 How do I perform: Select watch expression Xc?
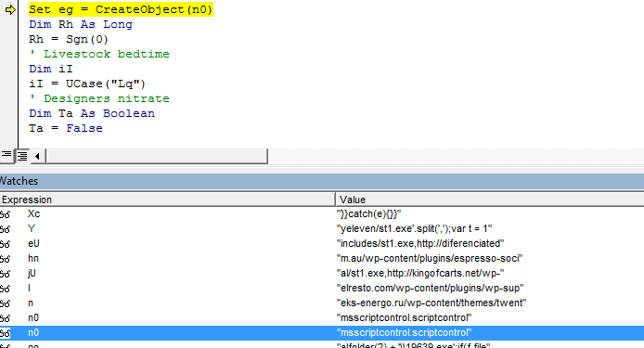point(33,214)
